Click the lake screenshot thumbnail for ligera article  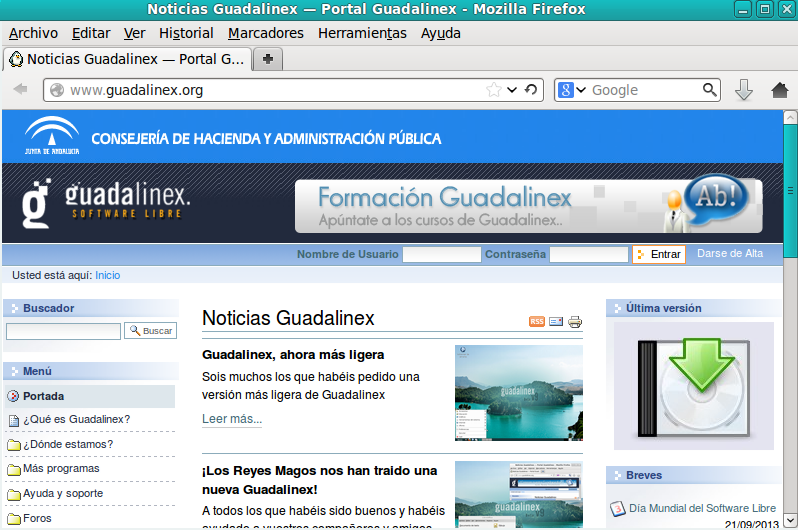[519, 393]
